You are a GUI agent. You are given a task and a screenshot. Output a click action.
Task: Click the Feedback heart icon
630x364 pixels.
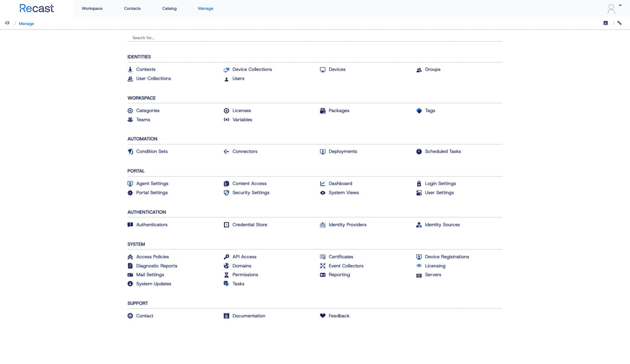pyautogui.click(x=323, y=316)
